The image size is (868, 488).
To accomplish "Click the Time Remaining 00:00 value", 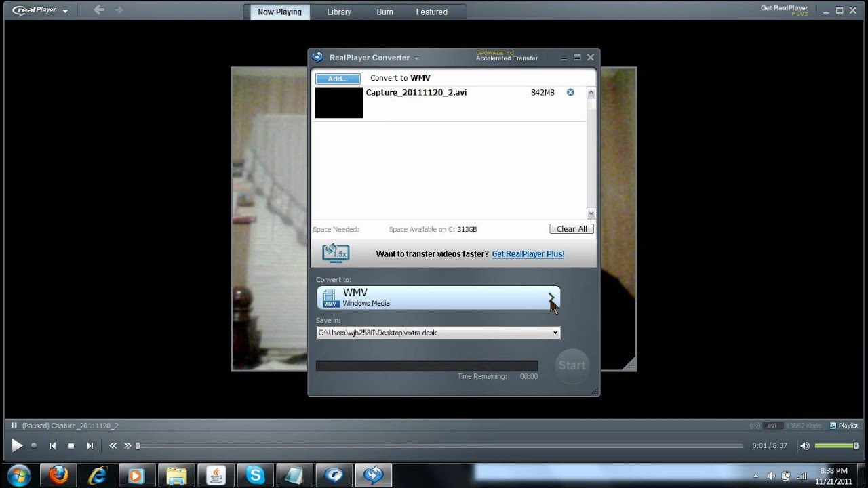I will 529,377.
